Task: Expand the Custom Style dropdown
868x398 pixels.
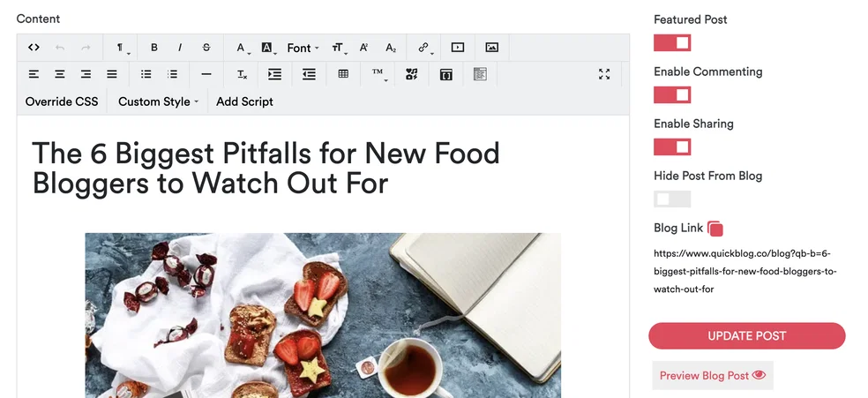Action: click(158, 101)
